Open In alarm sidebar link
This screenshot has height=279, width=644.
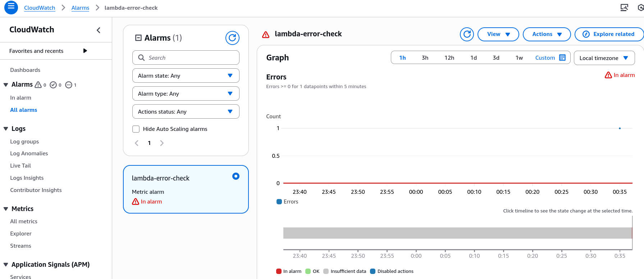[x=20, y=98]
